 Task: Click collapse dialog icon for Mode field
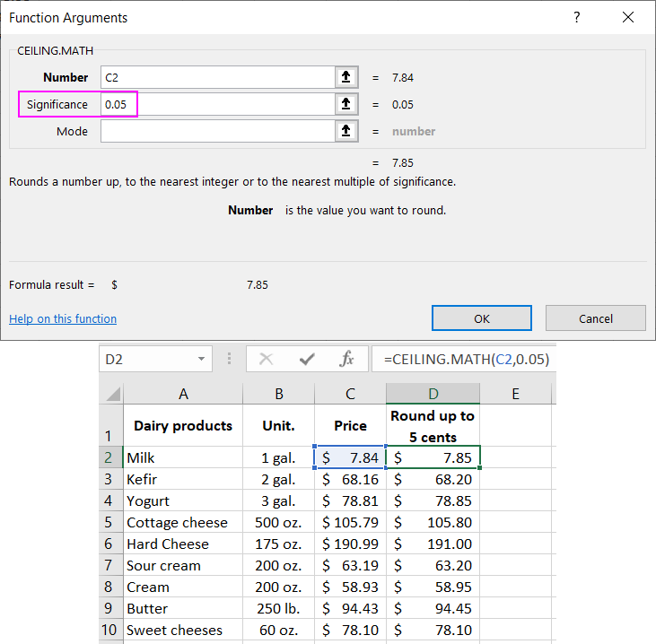click(x=345, y=132)
